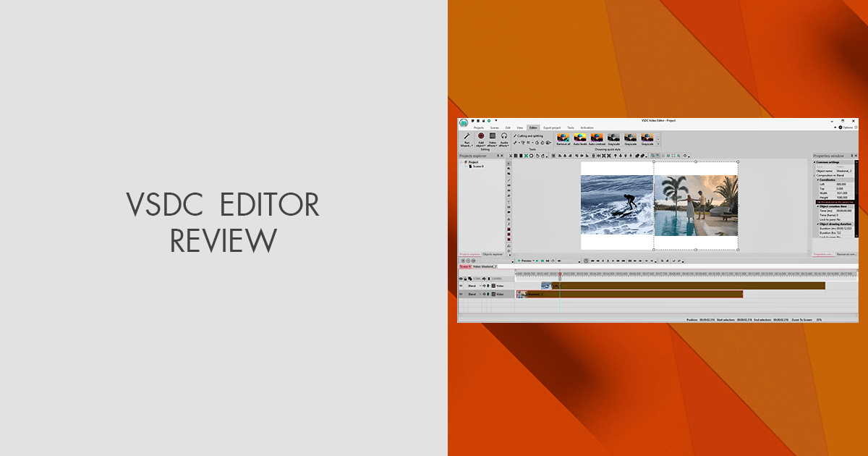Apply the Auto levels quick style
The width and height of the screenshot is (868, 456).
coord(580,138)
